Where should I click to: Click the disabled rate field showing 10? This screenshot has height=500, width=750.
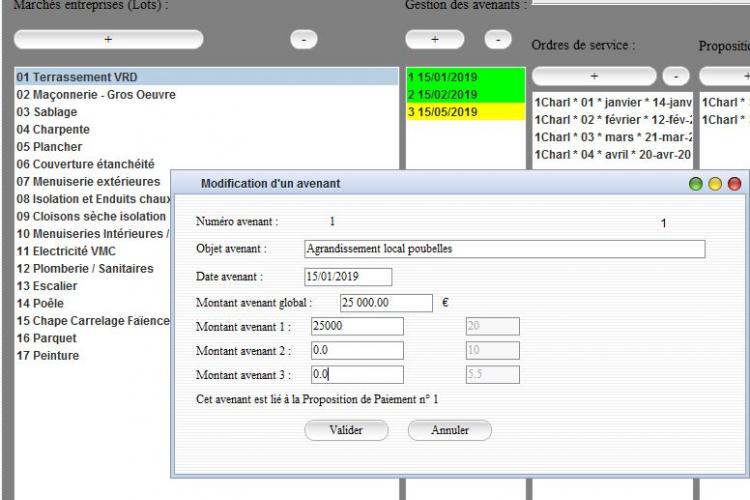pyautogui.click(x=493, y=350)
